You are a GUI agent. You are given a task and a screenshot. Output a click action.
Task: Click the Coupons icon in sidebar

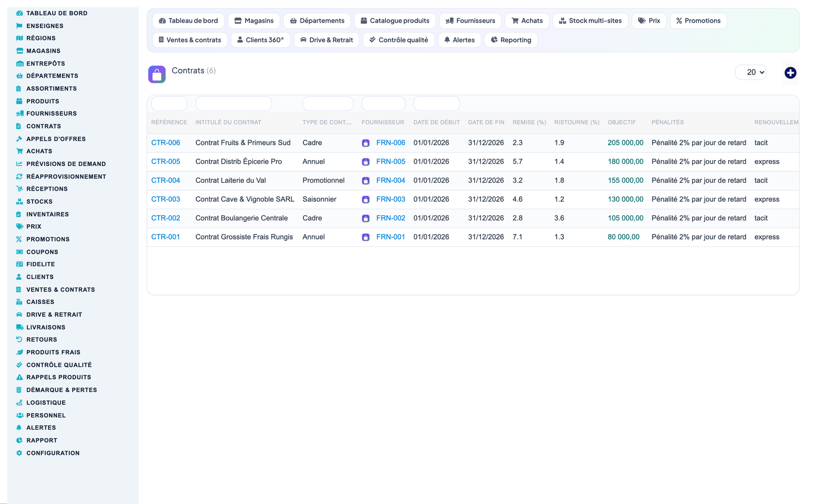click(20, 252)
